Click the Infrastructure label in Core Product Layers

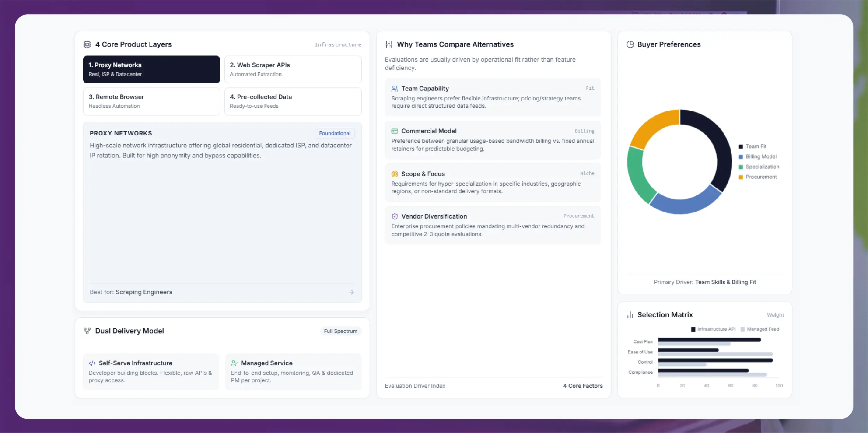338,45
